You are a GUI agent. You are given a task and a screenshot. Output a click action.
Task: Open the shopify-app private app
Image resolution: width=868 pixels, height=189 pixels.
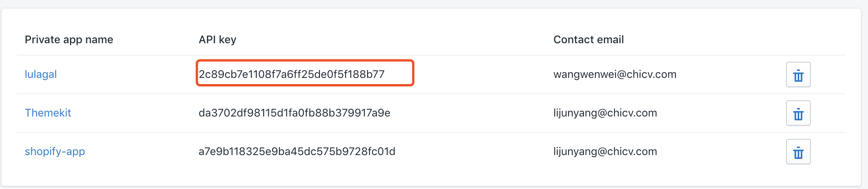[x=55, y=151]
